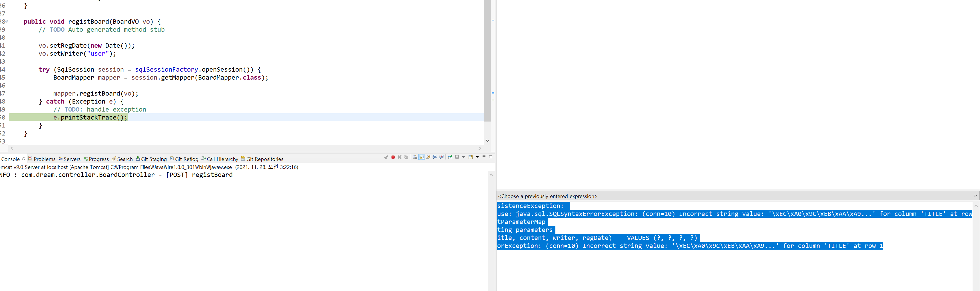
Task: Toggle show console on standard output change
Action: point(435,157)
